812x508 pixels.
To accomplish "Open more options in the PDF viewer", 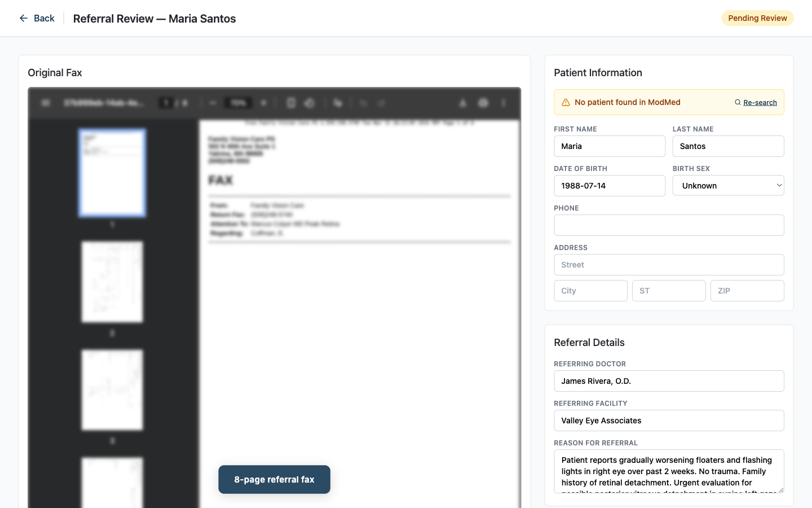I will tap(504, 103).
